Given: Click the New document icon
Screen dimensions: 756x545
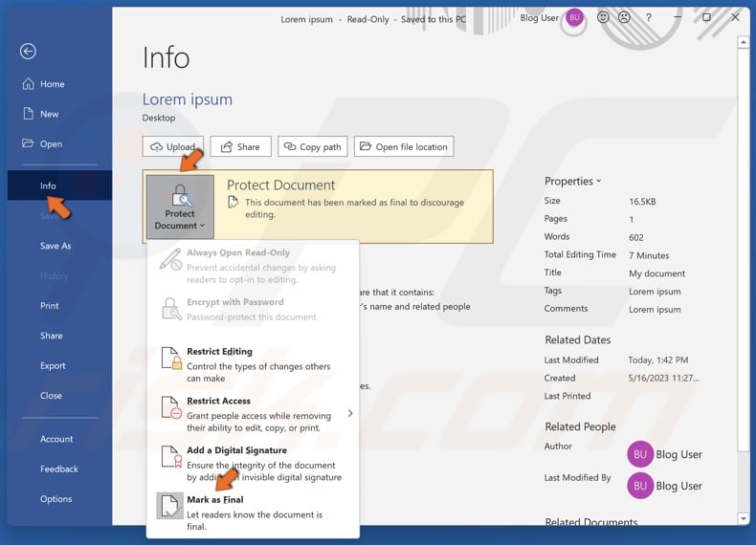Looking at the screenshot, I should pyautogui.click(x=29, y=114).
